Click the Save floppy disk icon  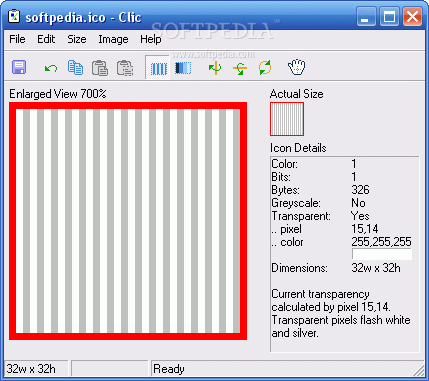click(19, 67)
